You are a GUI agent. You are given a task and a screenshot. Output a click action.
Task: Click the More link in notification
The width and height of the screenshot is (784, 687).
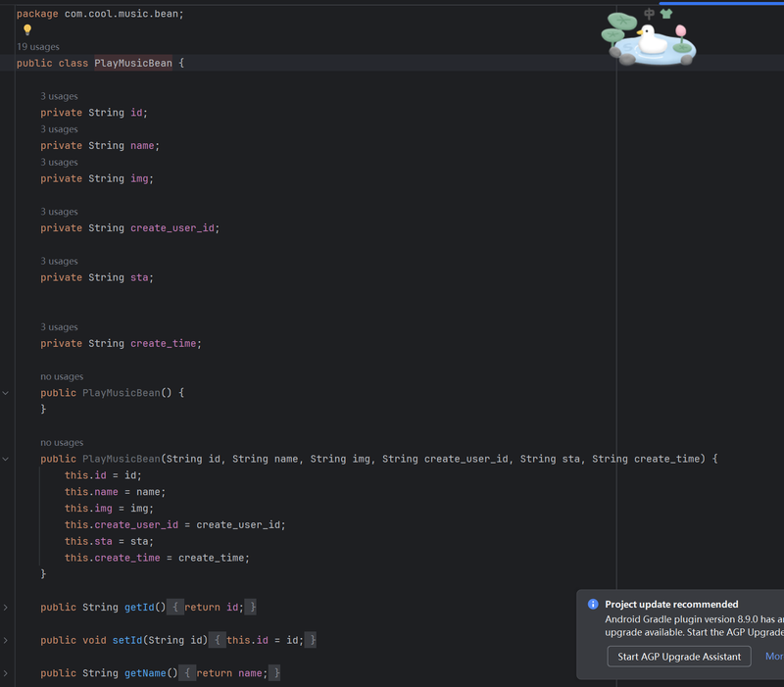click(773, 657)
